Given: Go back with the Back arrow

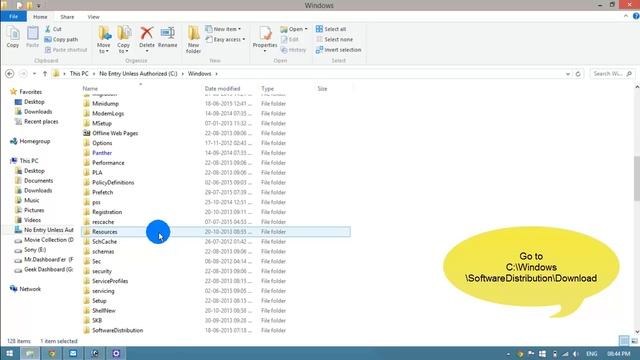Looking at the screenshot, I should (10, 74).
